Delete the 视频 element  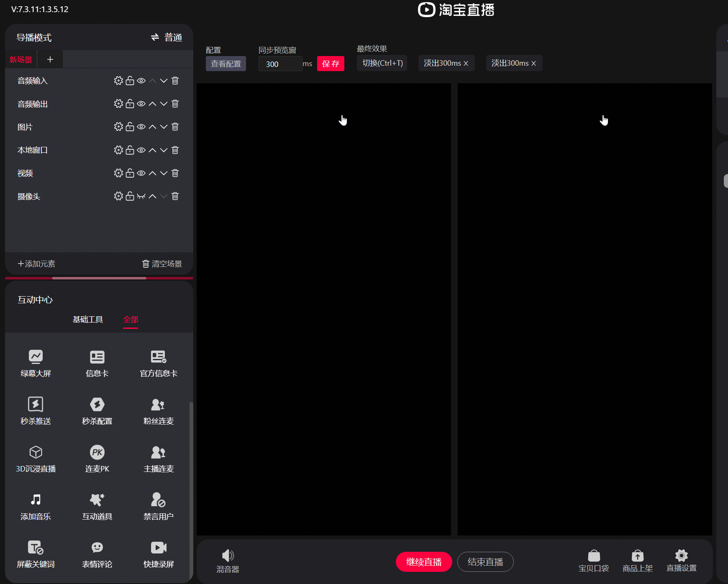pos(175,173)
